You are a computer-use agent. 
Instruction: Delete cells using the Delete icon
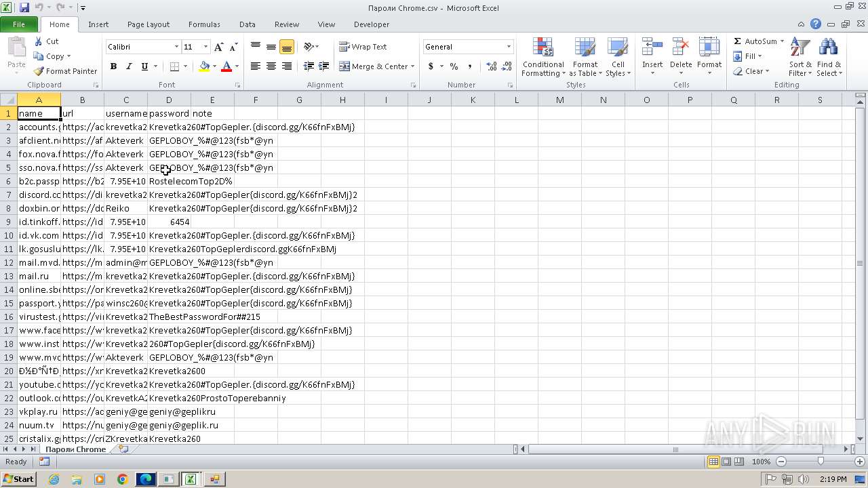[681, 48]
